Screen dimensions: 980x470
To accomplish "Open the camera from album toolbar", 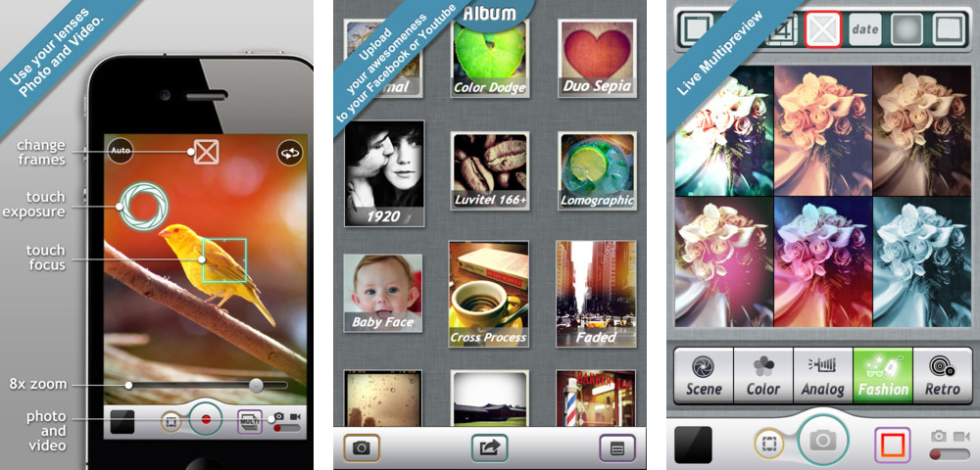I will (362, 447).
